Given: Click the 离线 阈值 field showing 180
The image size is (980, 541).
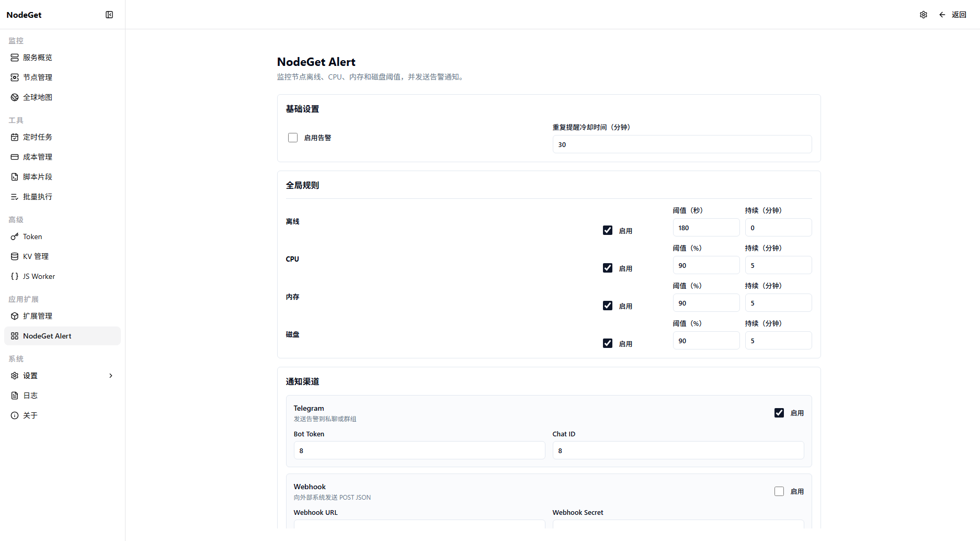Looking at the screenshot, I should click(706, 228).
